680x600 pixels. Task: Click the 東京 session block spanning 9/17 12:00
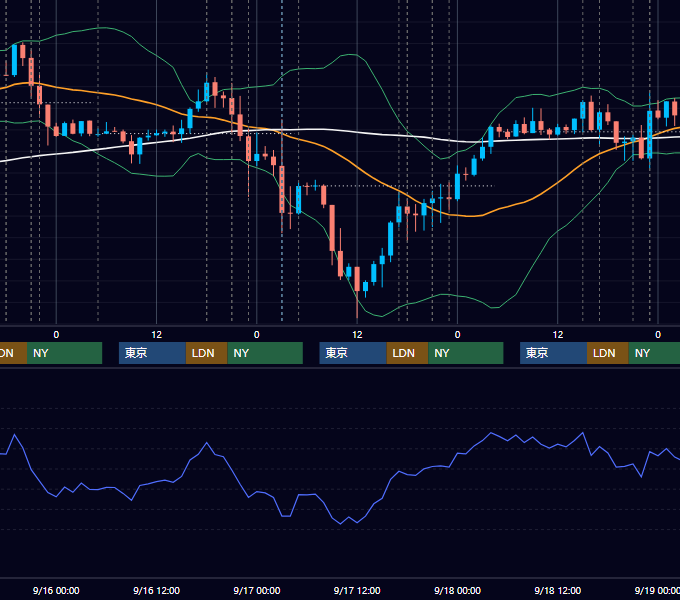pyautogui.click(x=353, y=353)
